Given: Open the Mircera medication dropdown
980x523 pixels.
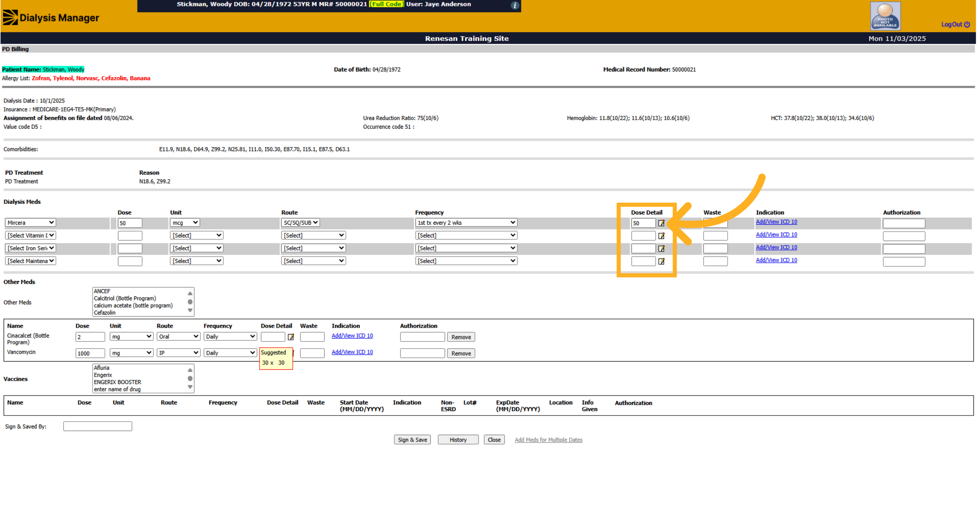Looking at the screenshot, I should (x=31, y=223).
